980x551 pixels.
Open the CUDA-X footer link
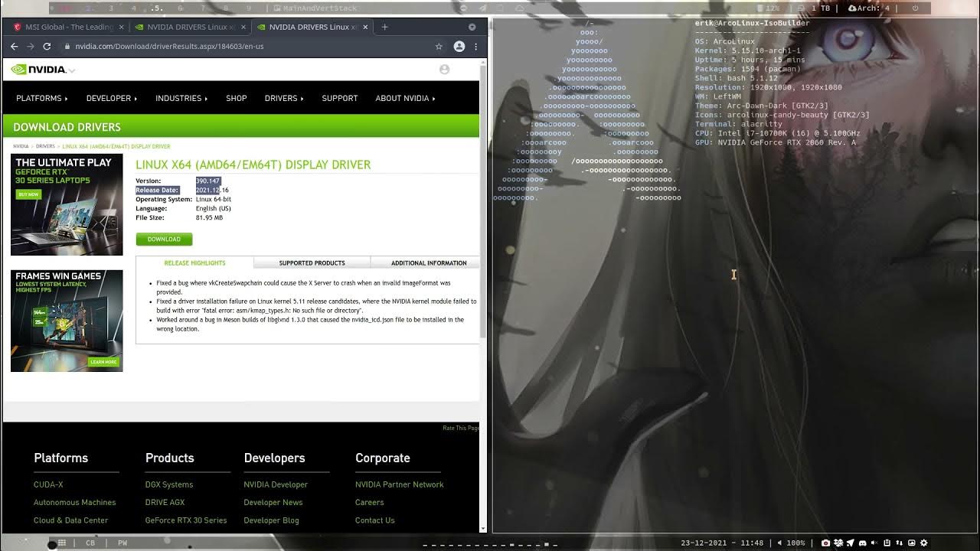[x=48, y=484]
